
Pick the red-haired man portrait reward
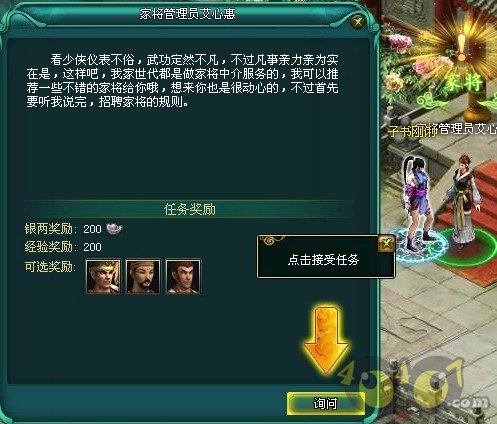pyautogui.click(x=183, y=276)
